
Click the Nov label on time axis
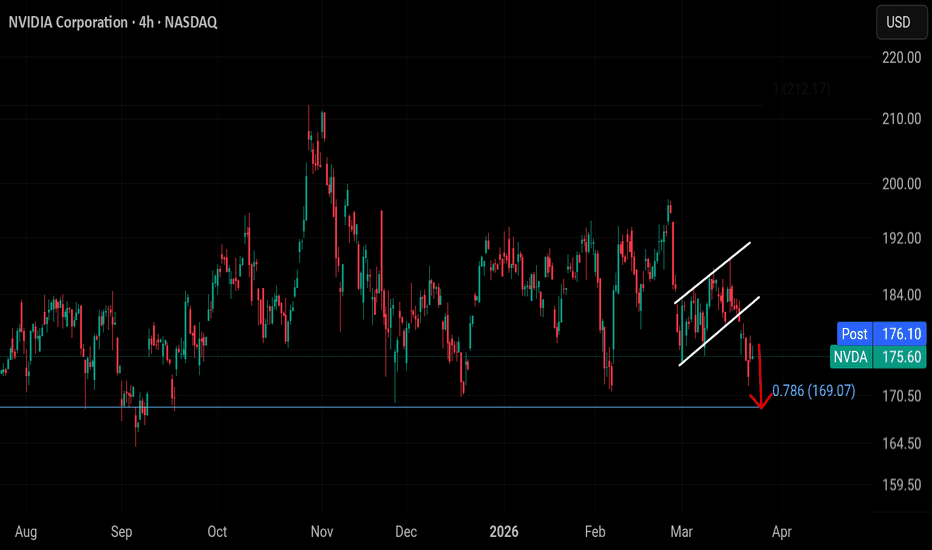tap(321, 530)
